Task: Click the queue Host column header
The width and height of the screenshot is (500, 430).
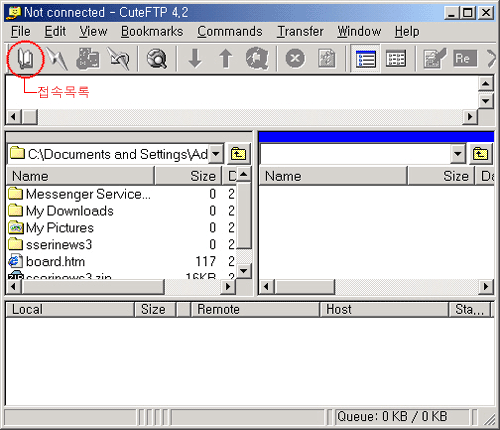Action: click(x=384, y=310)
